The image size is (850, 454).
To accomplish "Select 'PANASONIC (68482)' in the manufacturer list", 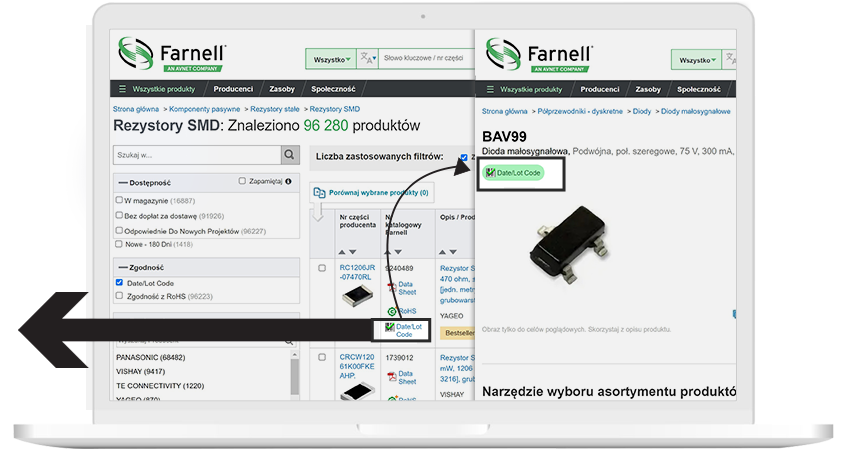I will click(151, 357).
